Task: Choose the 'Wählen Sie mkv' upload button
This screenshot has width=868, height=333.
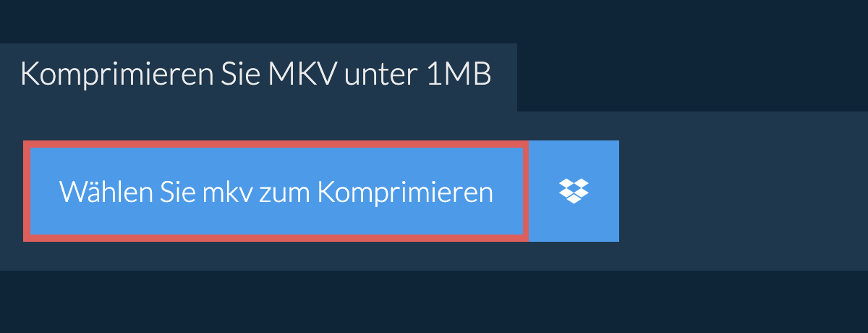Action: tap(276, 191)
